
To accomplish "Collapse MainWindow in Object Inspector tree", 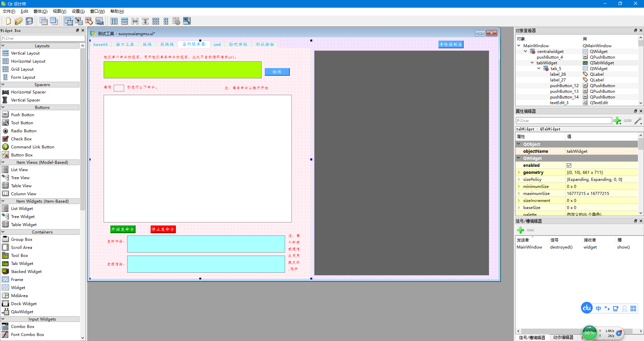I will pos(519,46).
